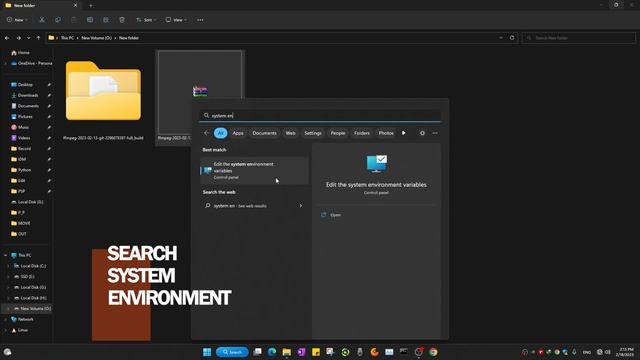Click the Delete trash icon

122,20
